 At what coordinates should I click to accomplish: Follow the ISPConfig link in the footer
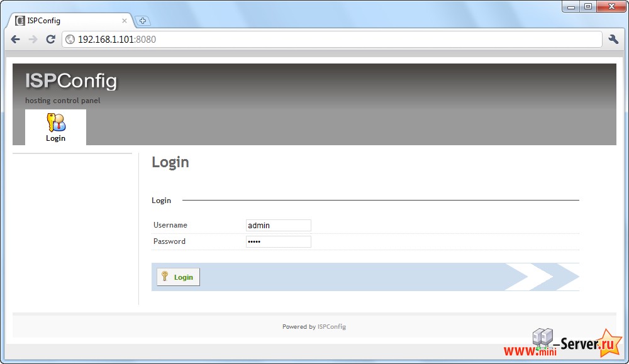331,327
